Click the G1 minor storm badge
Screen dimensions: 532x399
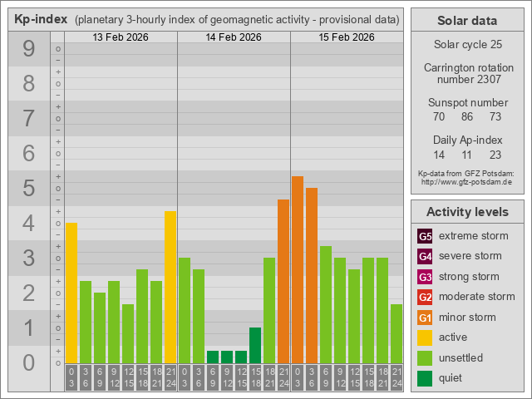(425, 318)
